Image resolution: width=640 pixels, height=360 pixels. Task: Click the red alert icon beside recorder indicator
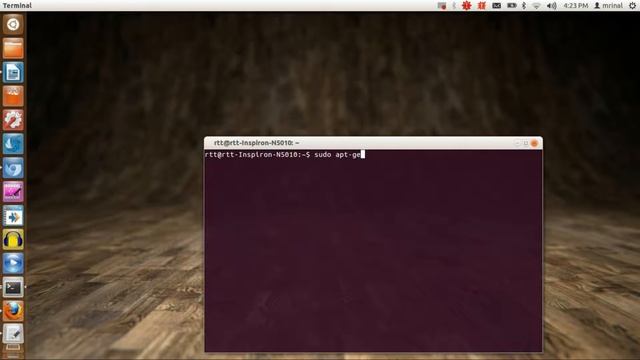coord(466,6)
